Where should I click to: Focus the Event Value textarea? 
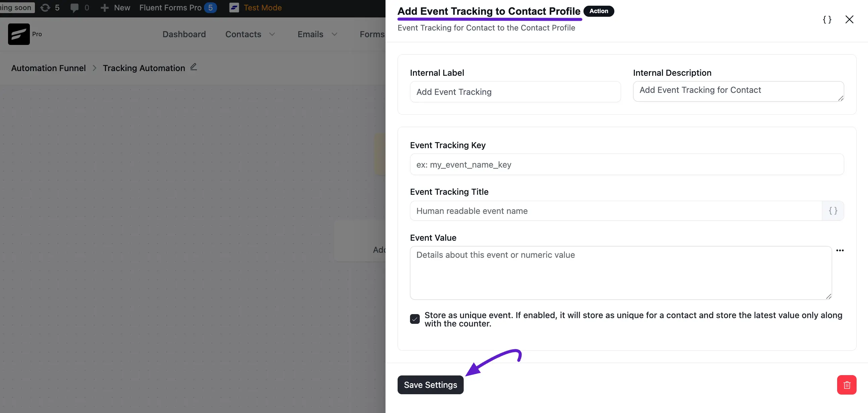pos(621,273)
